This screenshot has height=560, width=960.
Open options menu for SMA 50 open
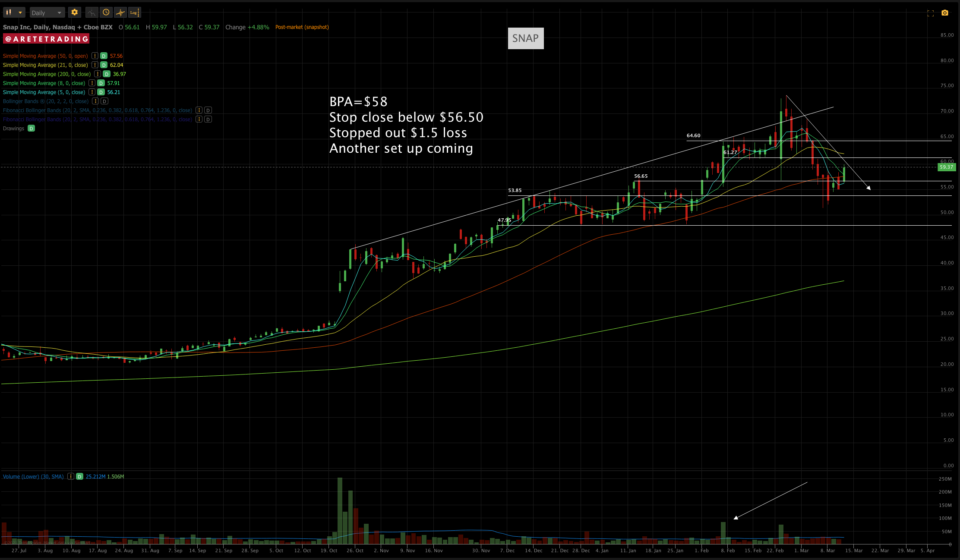pos(95,56)
